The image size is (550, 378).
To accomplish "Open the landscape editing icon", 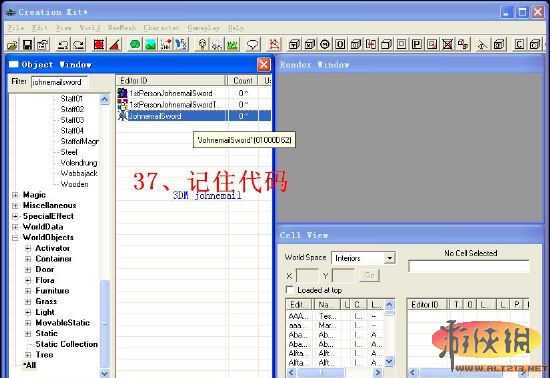I will pos(150,45).
